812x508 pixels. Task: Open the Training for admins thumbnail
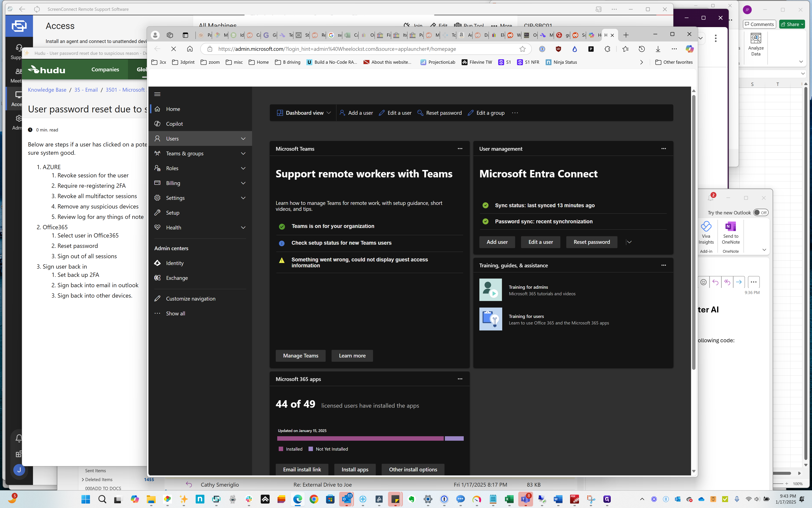(491, 290)
